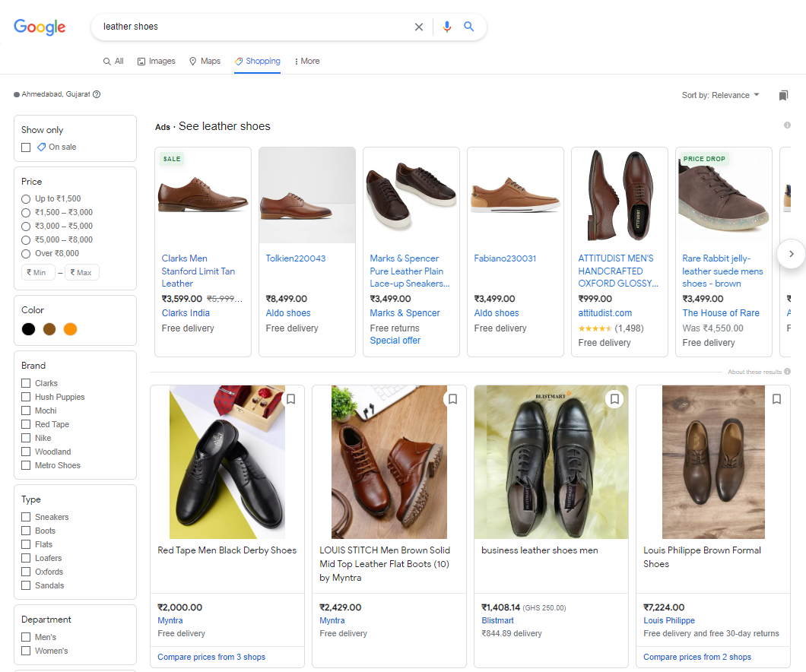Viewport: 806px width, 672px height.
Task: Open the attitudist.com seller link
Action: 605,313
